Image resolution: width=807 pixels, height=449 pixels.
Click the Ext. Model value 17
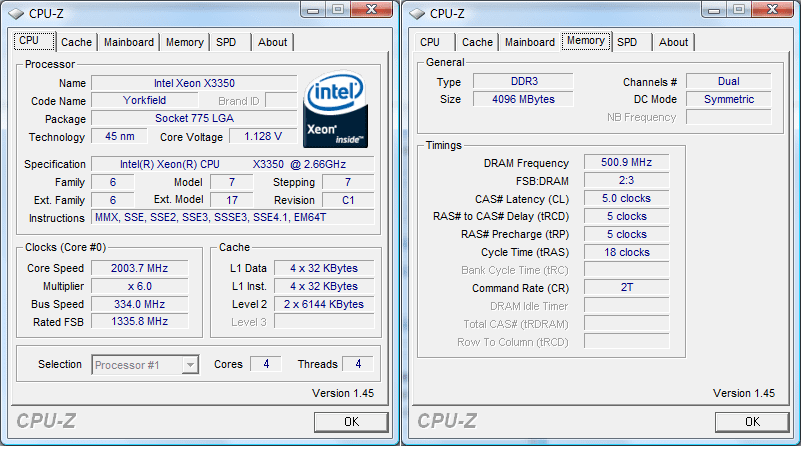click(232, 200)
